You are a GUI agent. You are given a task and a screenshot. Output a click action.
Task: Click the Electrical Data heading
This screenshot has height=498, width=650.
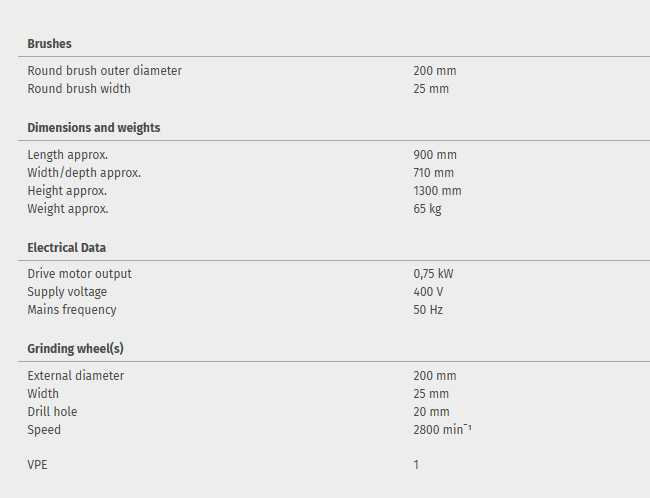(66, 247)
